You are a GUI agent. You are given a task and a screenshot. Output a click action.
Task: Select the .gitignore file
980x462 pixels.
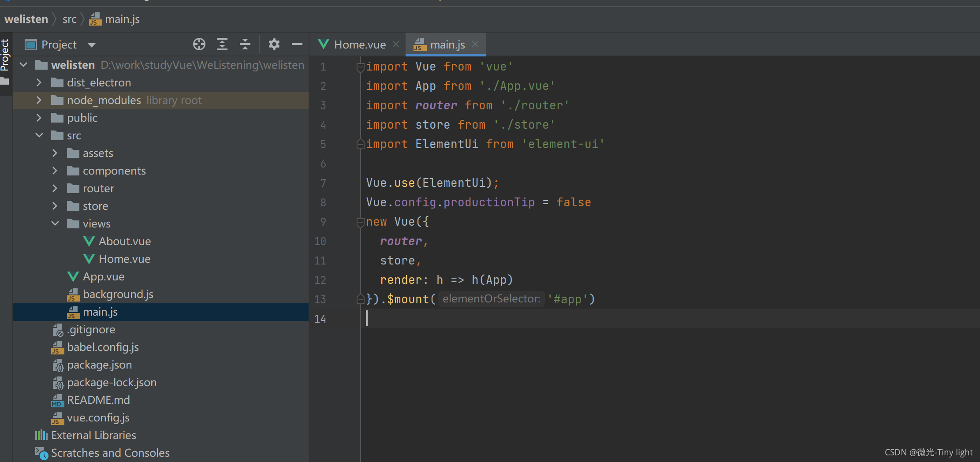tap(91, 329)
